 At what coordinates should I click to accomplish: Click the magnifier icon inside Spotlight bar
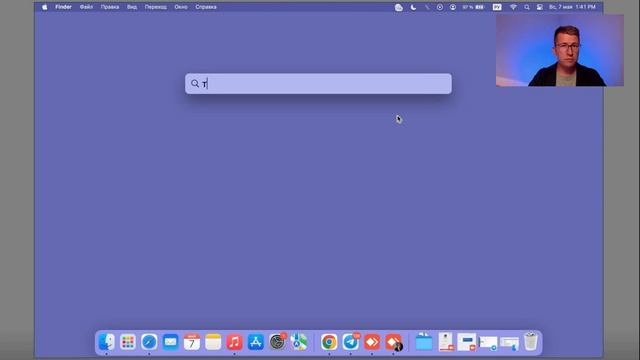[195, 84]
